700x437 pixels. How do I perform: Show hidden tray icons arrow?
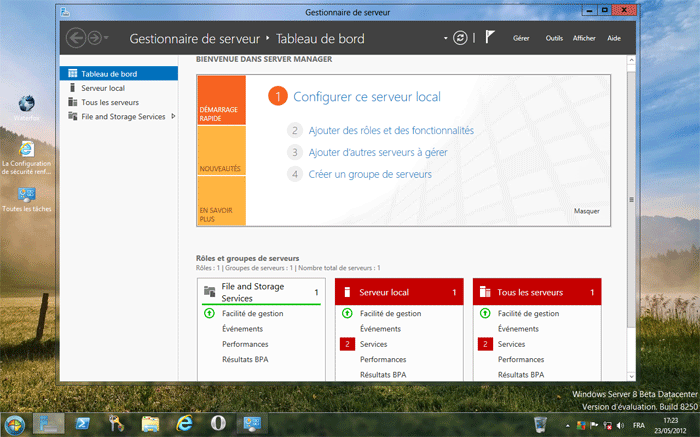point(567,425)
